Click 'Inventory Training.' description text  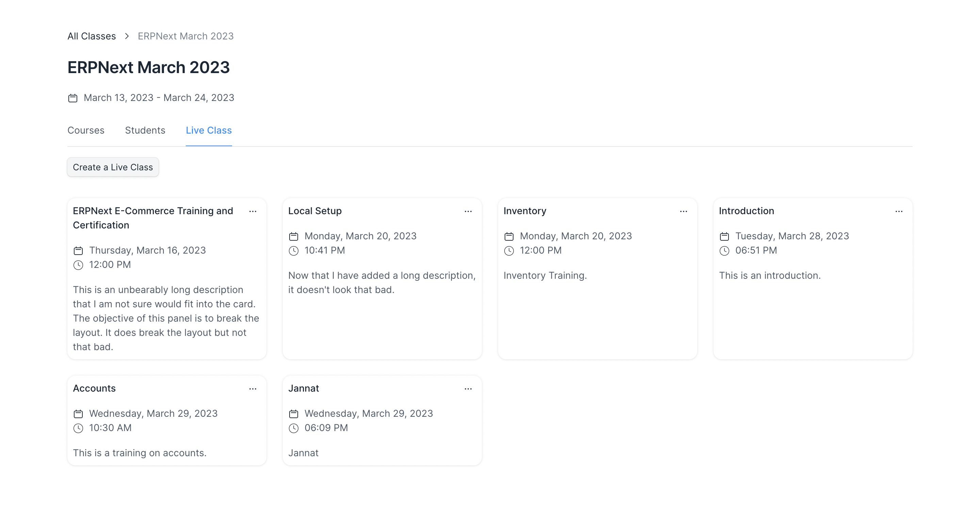coord(545,276)
